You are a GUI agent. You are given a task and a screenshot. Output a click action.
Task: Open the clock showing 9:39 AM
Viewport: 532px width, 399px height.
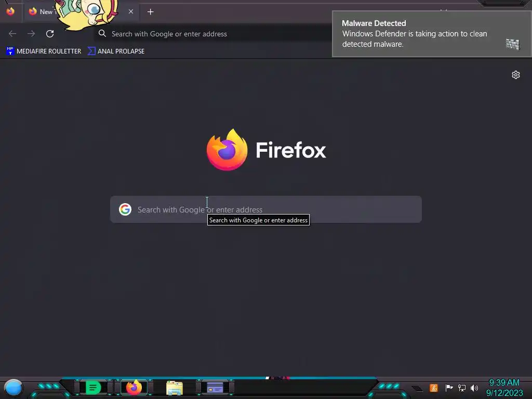pyautogui.click(x=504, y=388)
